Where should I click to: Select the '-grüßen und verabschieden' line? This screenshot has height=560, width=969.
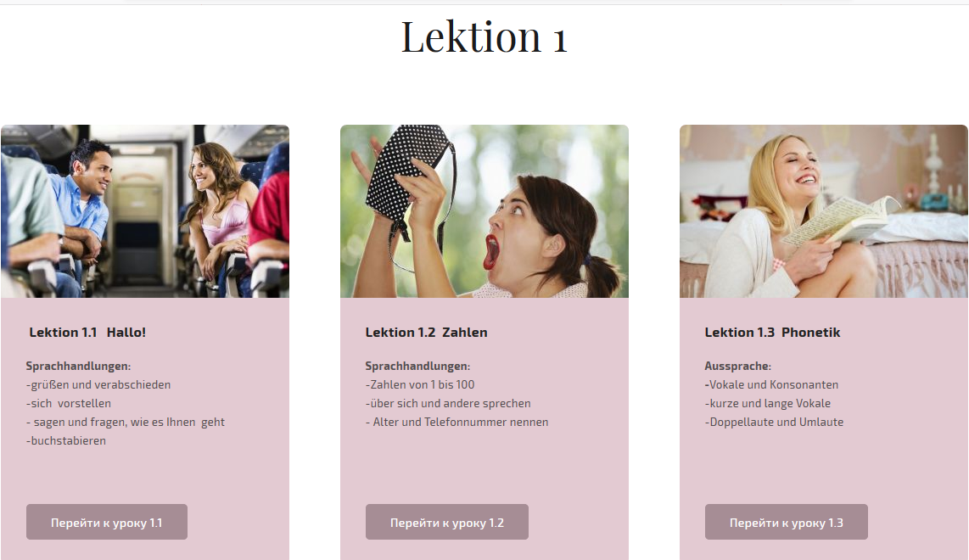pyautogui.click(x=98, y=384)
